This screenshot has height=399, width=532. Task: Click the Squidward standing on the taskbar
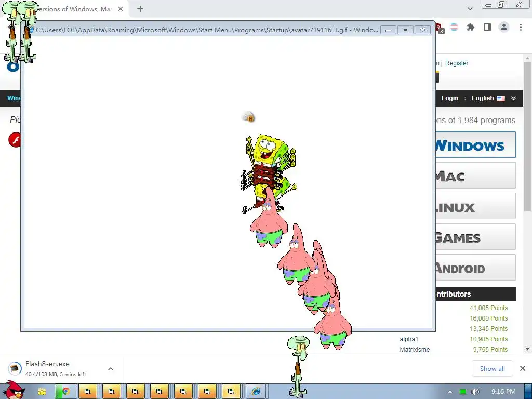point(298,366)
